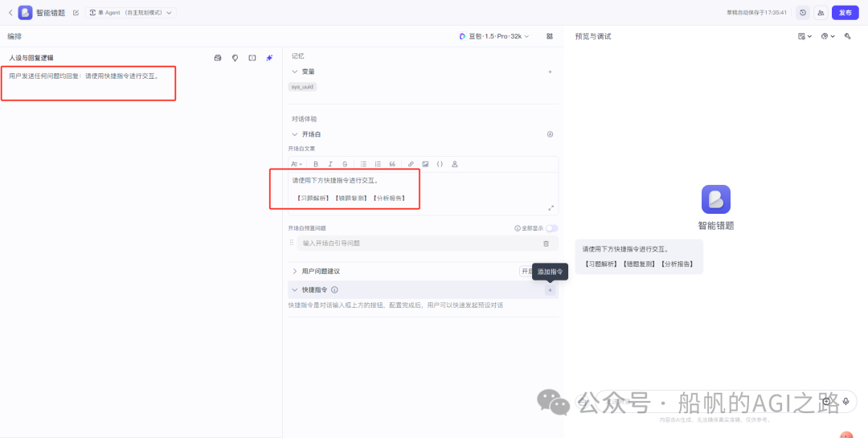Click the info icon beside 快捷指令

[334, 289]
